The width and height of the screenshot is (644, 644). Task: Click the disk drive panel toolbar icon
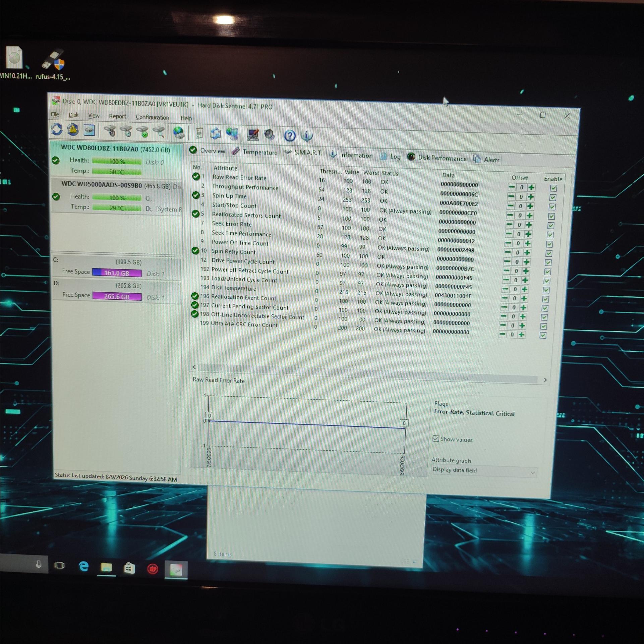point(89,130)
